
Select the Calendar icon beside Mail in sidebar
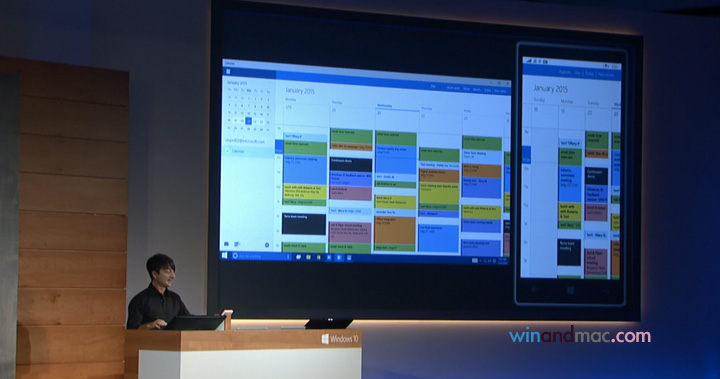237,244
